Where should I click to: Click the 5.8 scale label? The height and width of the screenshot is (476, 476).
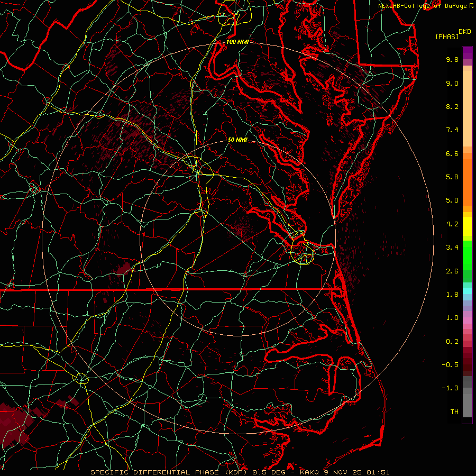tap(452, 177)
